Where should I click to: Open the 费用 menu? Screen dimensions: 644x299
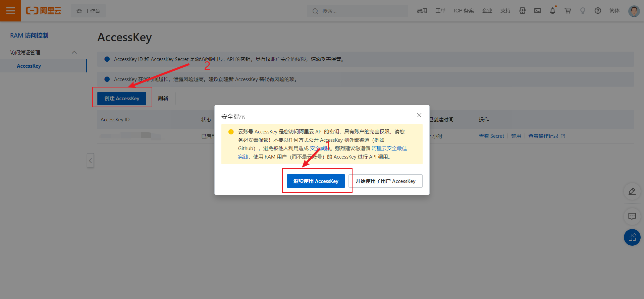(422, 11)
